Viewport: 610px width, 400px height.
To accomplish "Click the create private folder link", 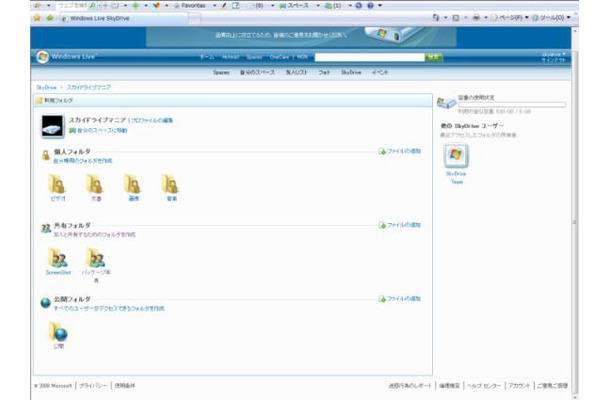I will [x=83, y=161].
